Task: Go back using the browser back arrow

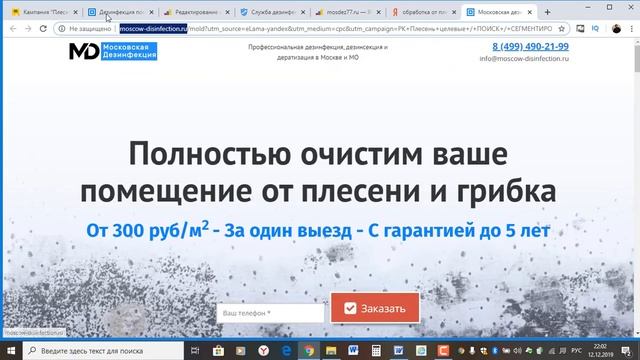Action: coord(13,29)
